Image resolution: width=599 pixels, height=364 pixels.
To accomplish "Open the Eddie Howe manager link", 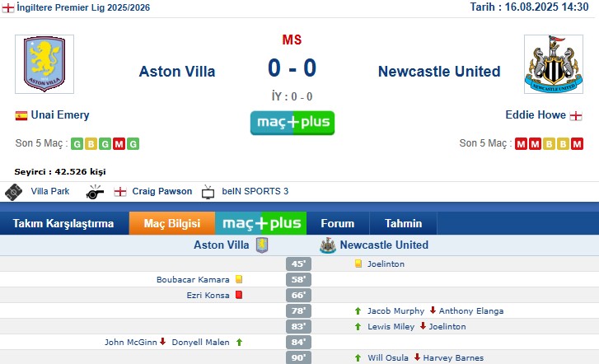I will [536, 115].
